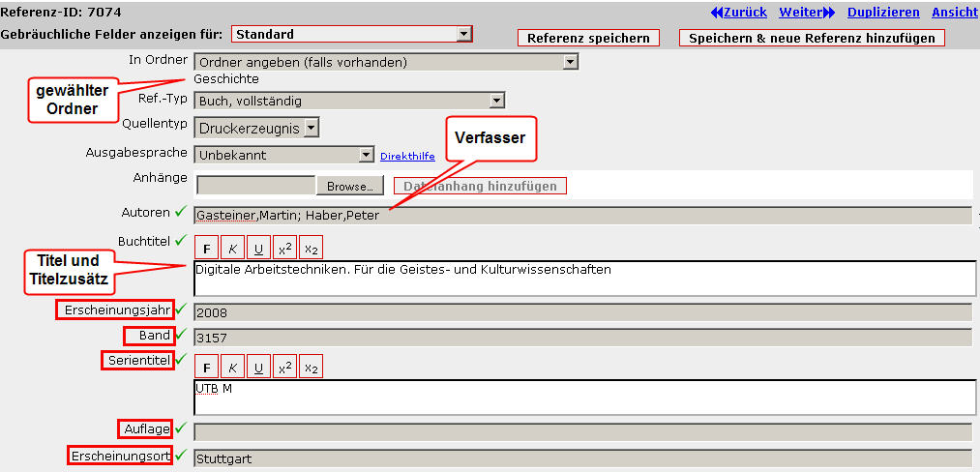Click Speichern & neue Referenz hinzufügen

point(812,39)
